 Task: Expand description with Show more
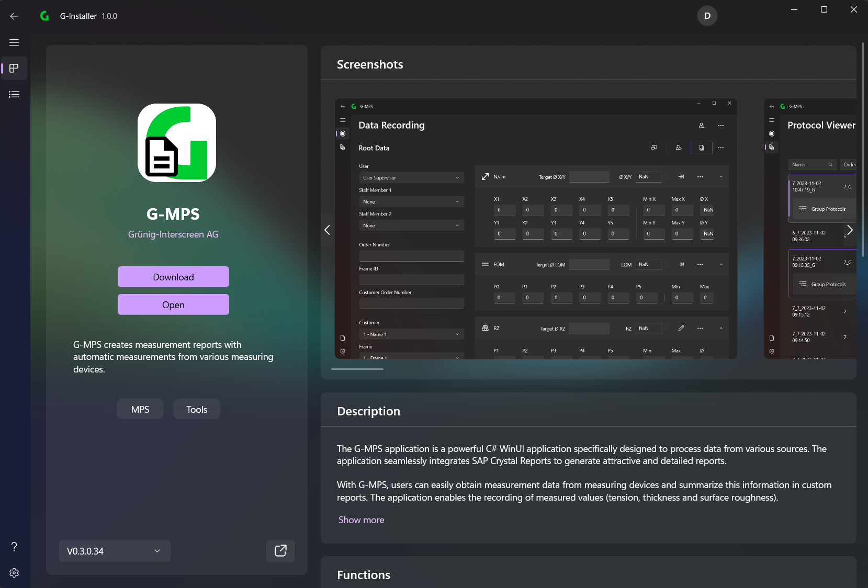[x=361, y=520]
